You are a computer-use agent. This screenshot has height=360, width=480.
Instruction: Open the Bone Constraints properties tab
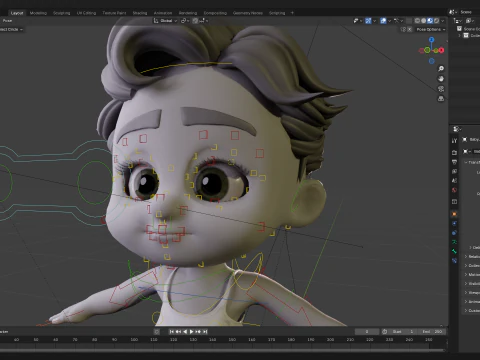(454, 260)
